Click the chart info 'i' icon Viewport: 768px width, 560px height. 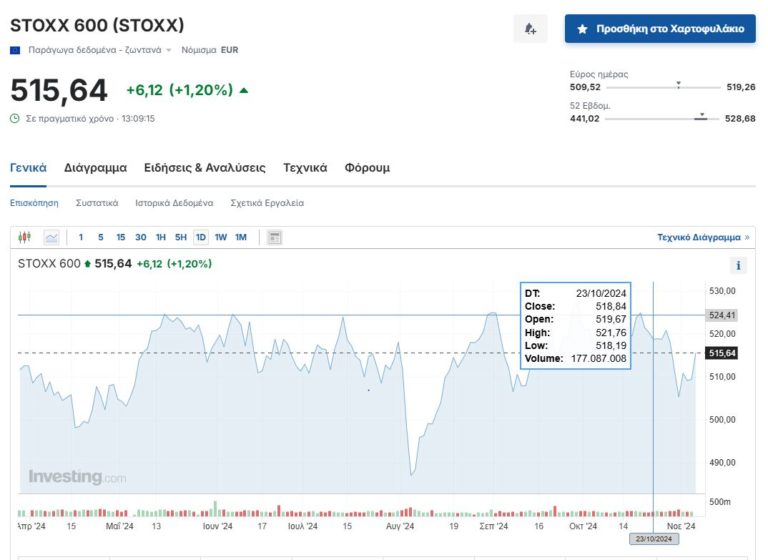tap(739, 265)
